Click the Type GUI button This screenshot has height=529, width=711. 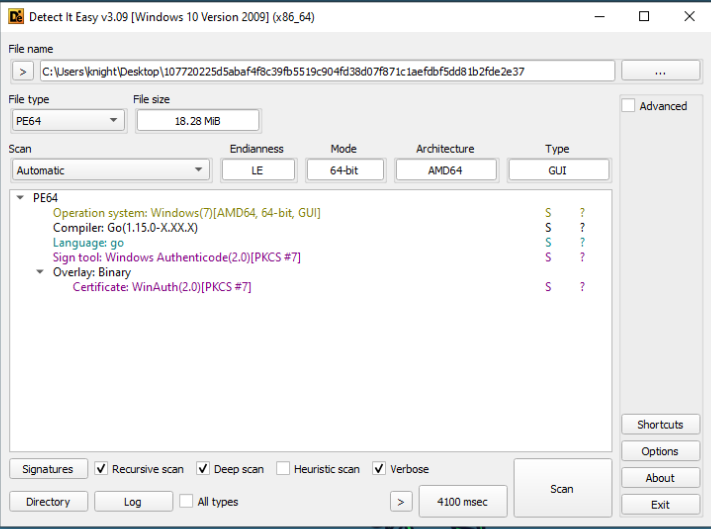tap(558, 170)
